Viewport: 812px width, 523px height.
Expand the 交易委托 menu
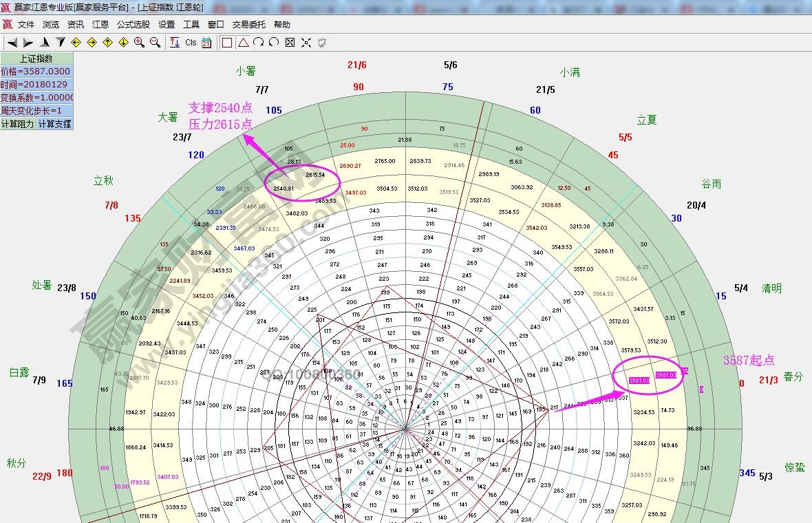(x=248, y=24)
